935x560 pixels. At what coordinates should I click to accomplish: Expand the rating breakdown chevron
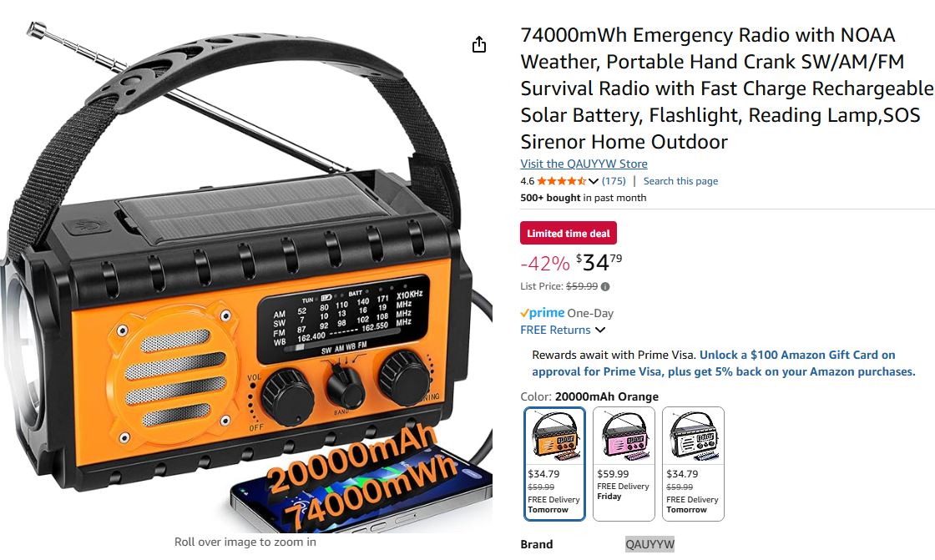tap(594, 181)
